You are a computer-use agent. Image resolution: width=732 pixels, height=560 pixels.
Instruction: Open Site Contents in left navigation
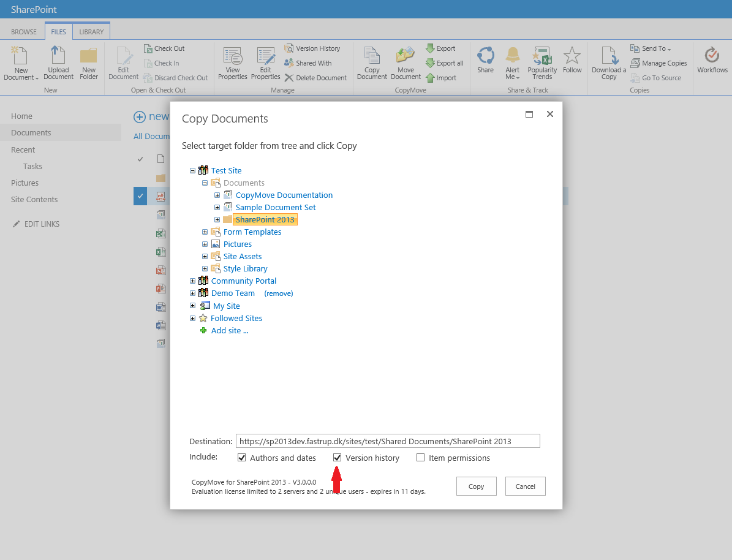point(34,200)
